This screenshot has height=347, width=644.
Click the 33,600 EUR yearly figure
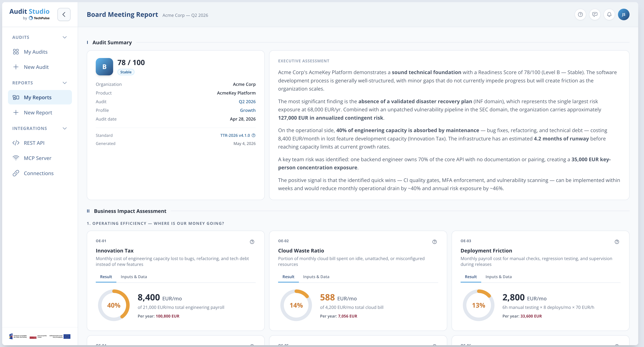pos(531,316)
